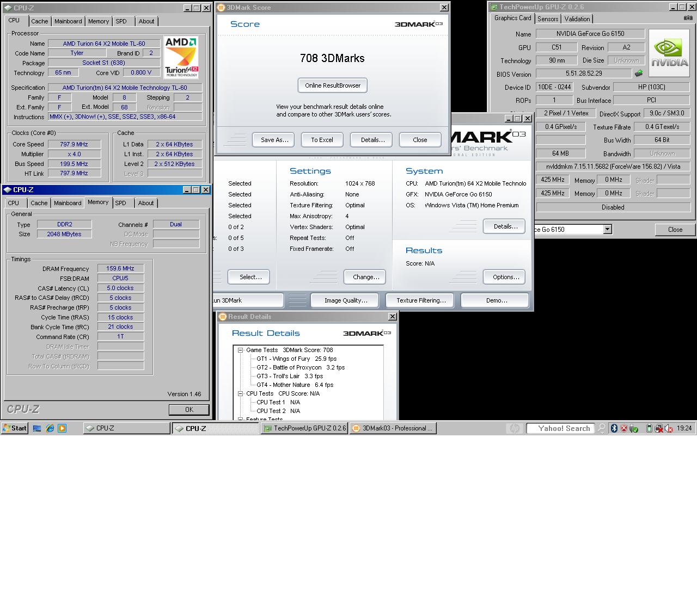This screenshot has height=616, width=697.
Task: Collapse the Game Tests tree node
Action: tap(240, 350)
